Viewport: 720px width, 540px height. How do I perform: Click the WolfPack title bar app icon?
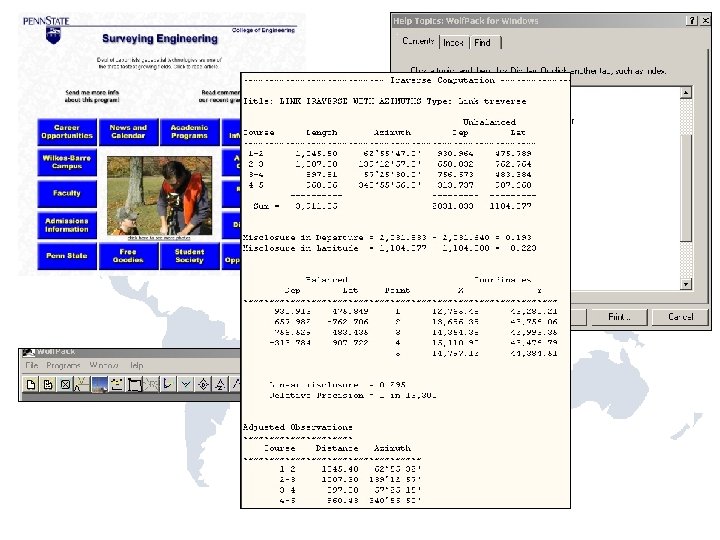28,352
